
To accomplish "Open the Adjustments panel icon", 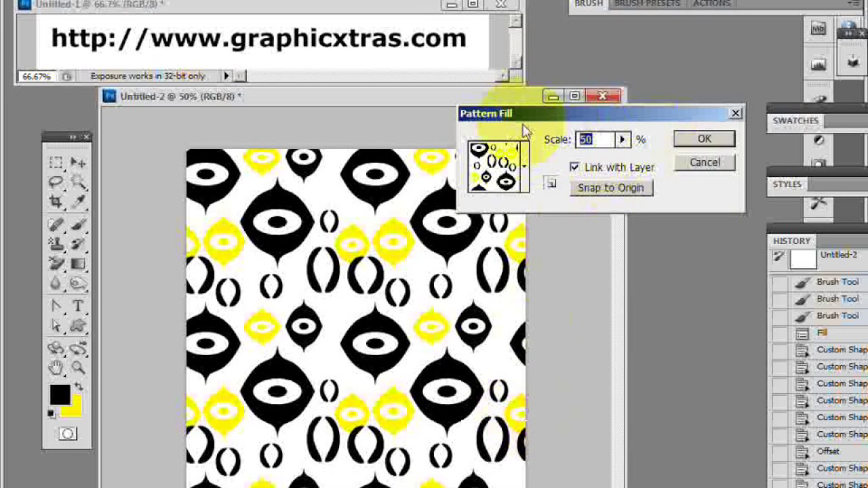I will (x=818, y=140).
